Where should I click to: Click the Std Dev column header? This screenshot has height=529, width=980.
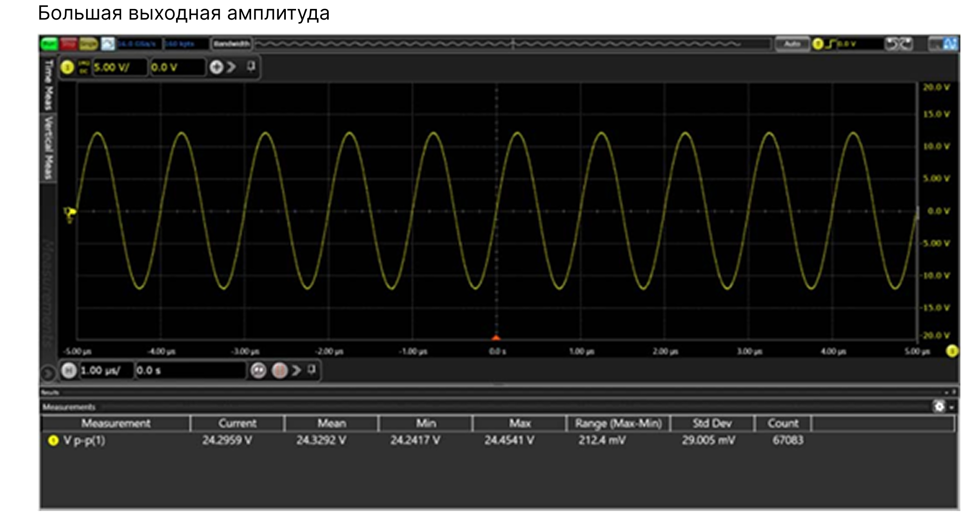pos(712,423)
